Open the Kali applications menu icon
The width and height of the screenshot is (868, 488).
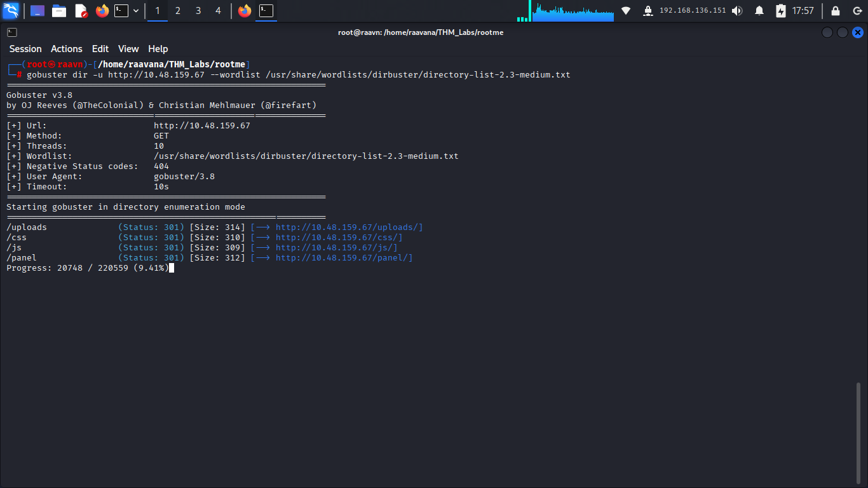[11, 11]
